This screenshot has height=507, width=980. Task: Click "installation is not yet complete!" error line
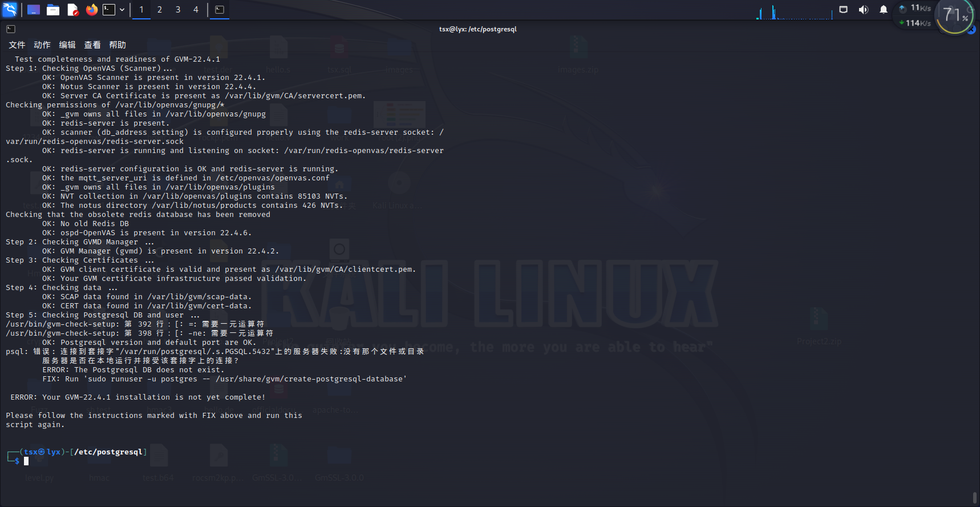138,397
